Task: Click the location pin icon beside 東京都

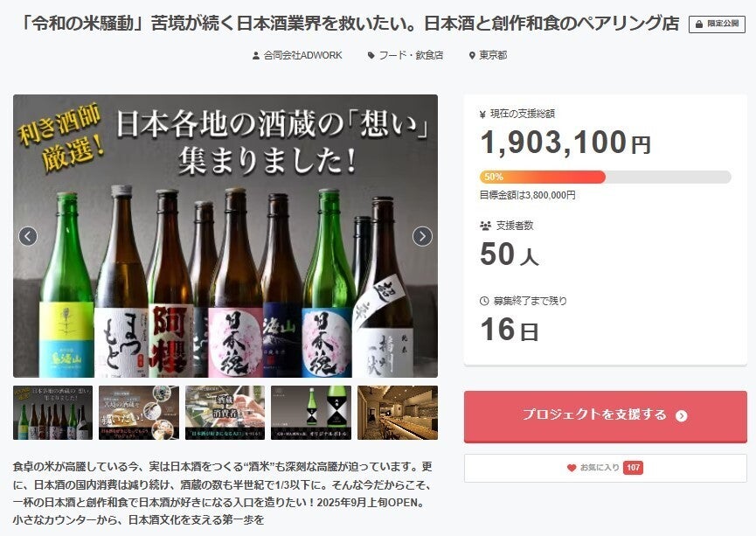Action: click(x=471, y=55)
